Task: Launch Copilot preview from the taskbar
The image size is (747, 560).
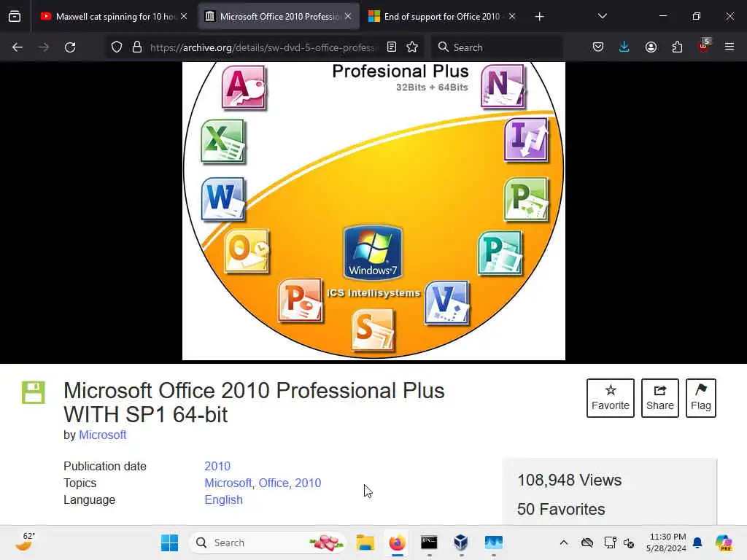Action: click(x=723, y=542)
